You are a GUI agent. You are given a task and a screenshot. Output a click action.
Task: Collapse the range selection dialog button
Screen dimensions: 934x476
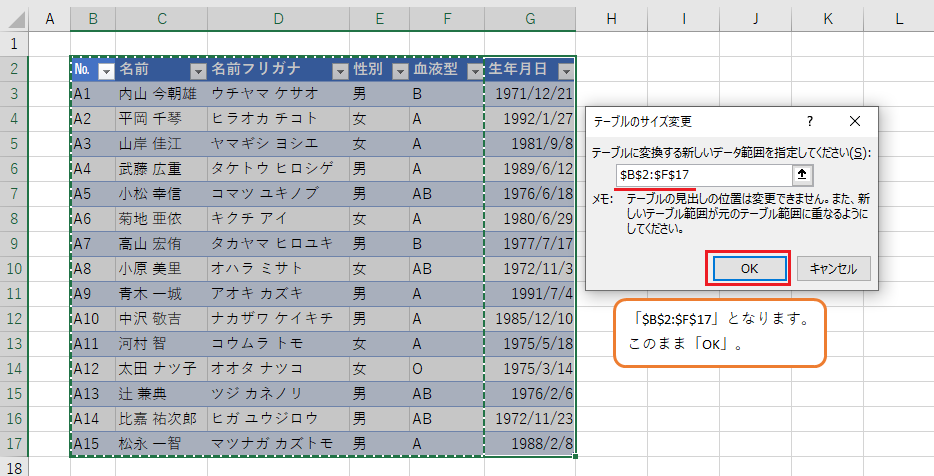click(x=802, y=175)
